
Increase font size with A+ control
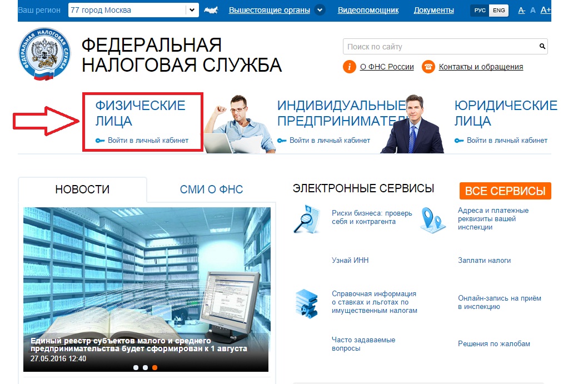pyautogui.click(x=545, y=10)
